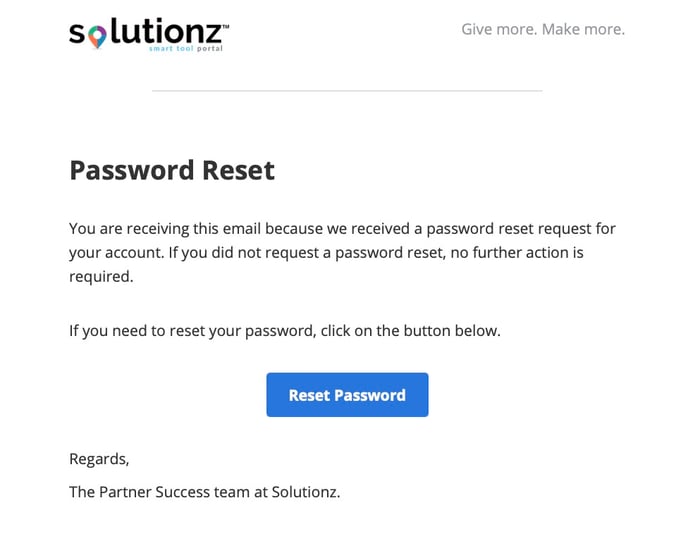Click the trademark symbol beside the logo

point(226,26)
